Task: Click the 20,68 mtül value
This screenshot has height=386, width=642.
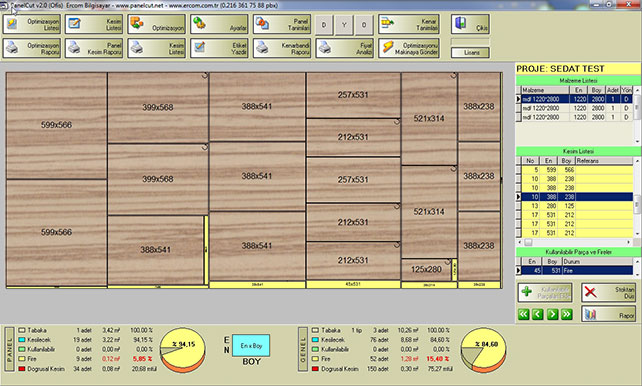Action: tap(143, 369)
